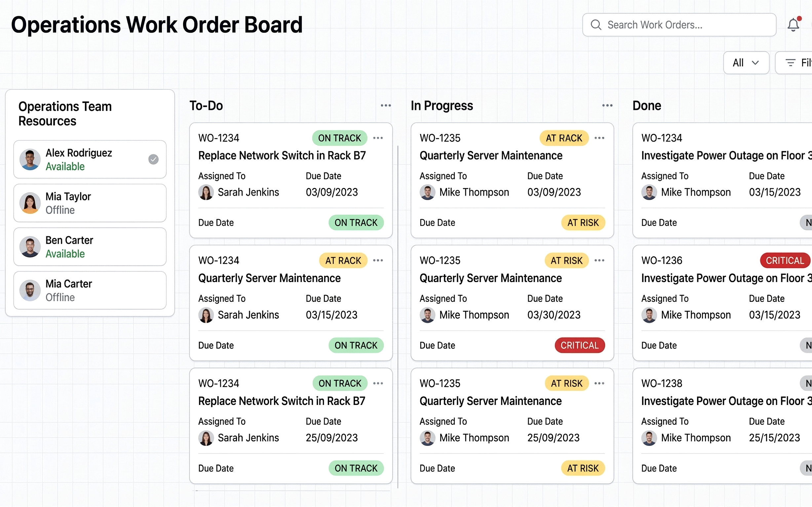Open the To-Do column options menu
This screenshot has height=507, width=812.
pyautogui.click(x=385, y=105)
